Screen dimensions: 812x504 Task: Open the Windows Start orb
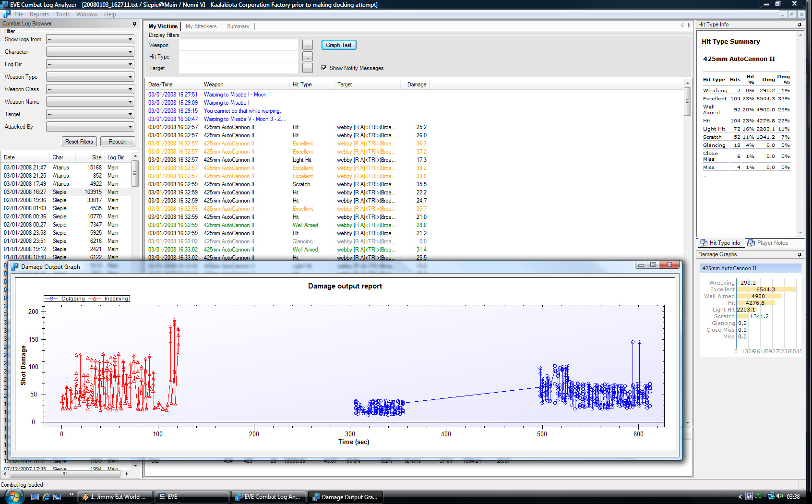13,496
